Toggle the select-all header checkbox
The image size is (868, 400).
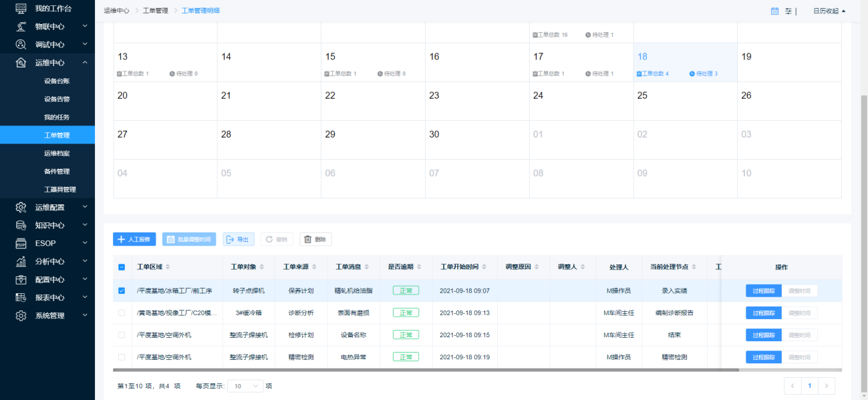pyautogui.click(x=122, y=267)
